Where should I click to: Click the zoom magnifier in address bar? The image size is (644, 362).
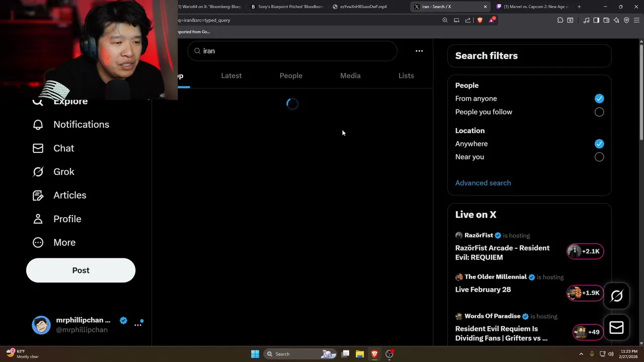pyautogui.click(x=445, y=20)
